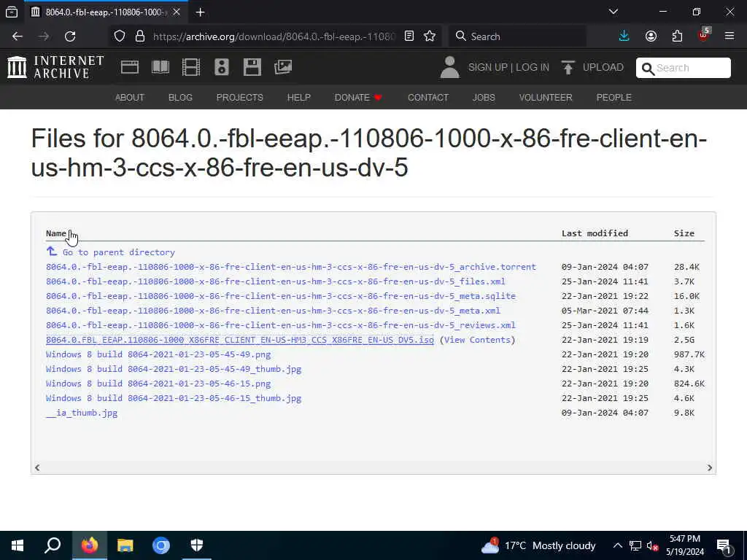Click the archive.org URL address bar
747x560 pixels.
pyautogui.click(x=274, y=36)
